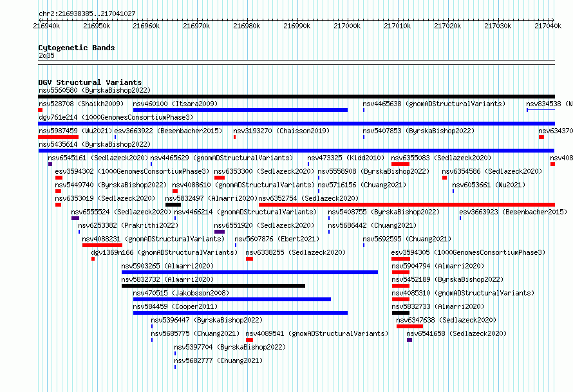This screenshot has height=392, width=573.
Task: Click esv3594302 1000GenomesConsortiumPhase3 label
Action: click(x=132, y=171)
